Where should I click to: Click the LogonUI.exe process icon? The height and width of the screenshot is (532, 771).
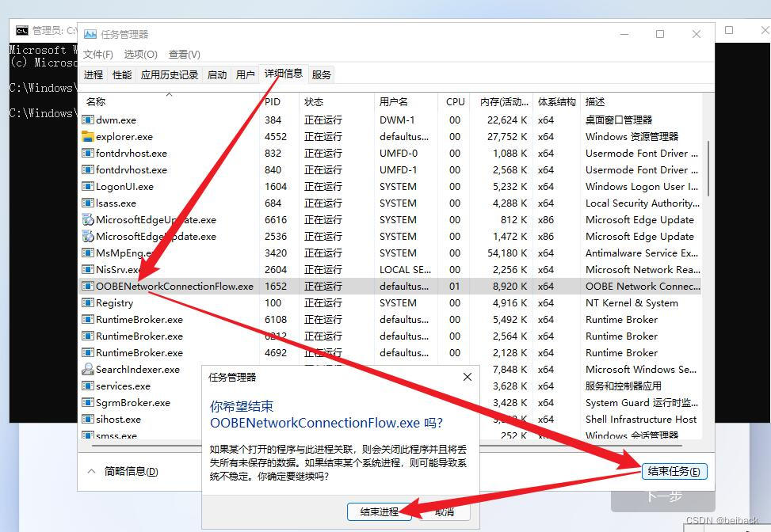click(x=87, y=187)
